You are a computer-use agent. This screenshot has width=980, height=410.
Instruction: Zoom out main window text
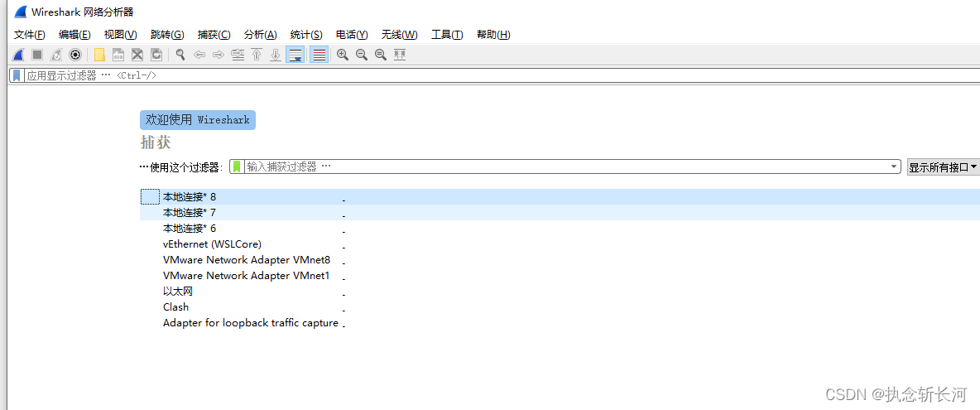click(x=361, y=55)
